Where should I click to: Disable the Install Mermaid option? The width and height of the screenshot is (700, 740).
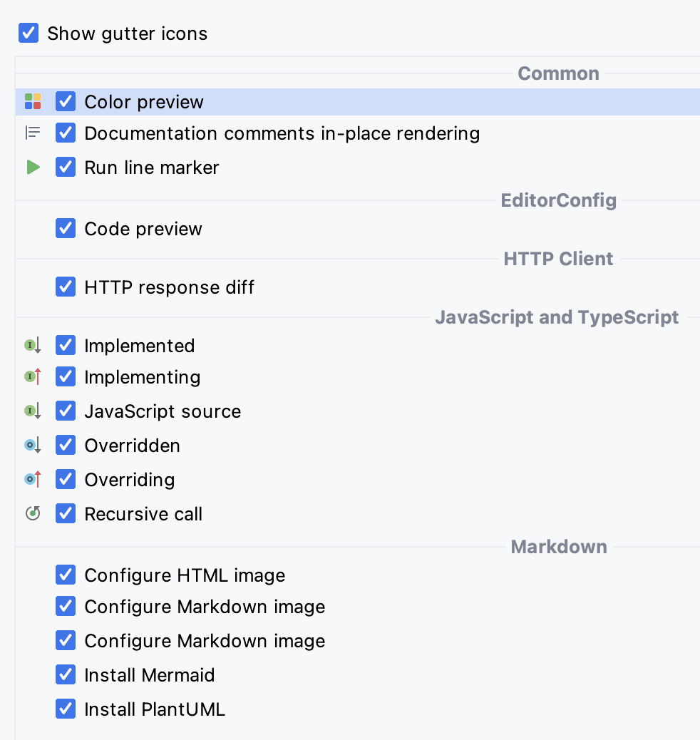click(x=65, y=674)
